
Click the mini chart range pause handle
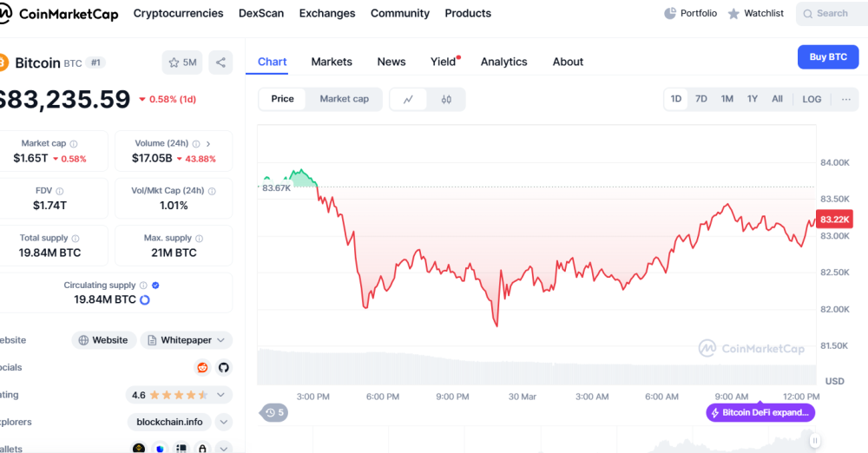814,441
